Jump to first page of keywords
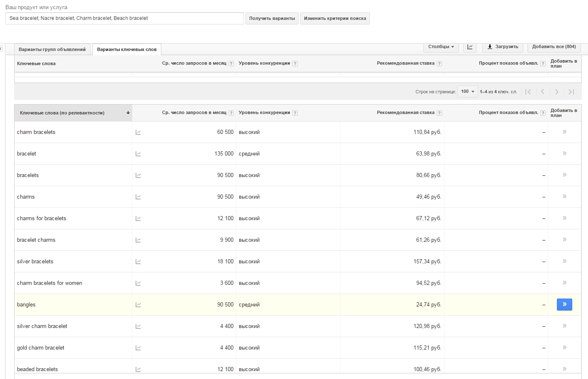 pyautogui.click(x=528, y=92)
